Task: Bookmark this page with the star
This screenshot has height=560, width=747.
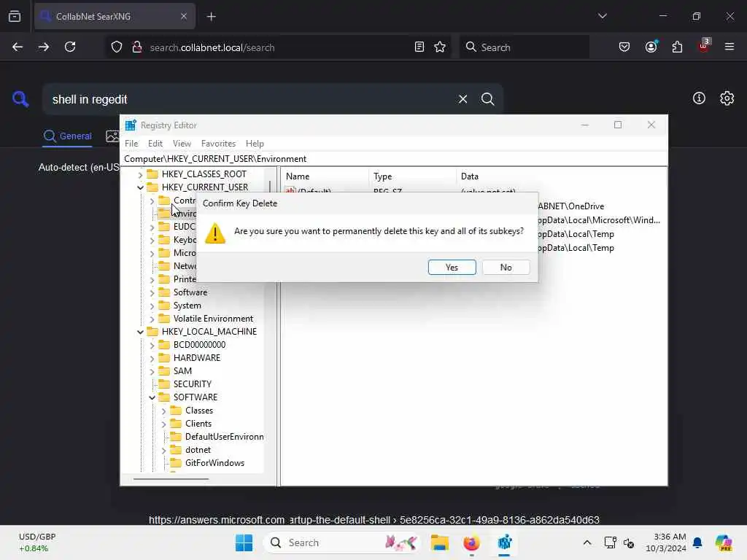Action: 440,47
